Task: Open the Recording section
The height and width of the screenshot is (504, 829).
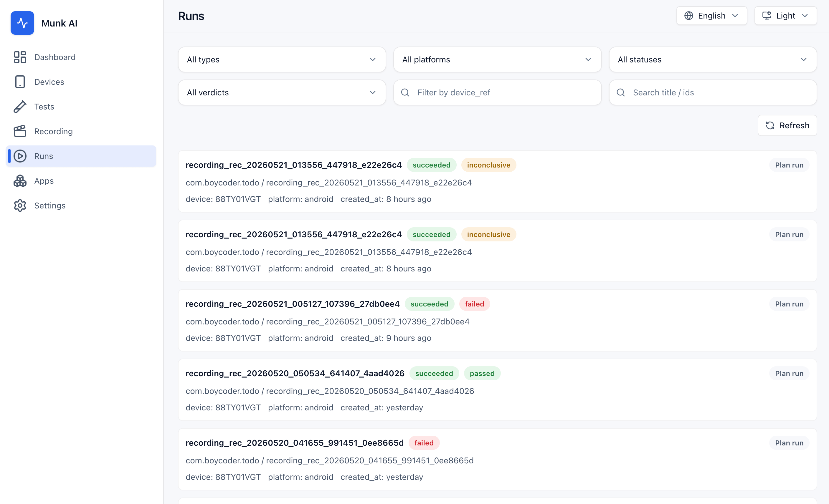Action: pyautogui.click(x=81, y=131)
